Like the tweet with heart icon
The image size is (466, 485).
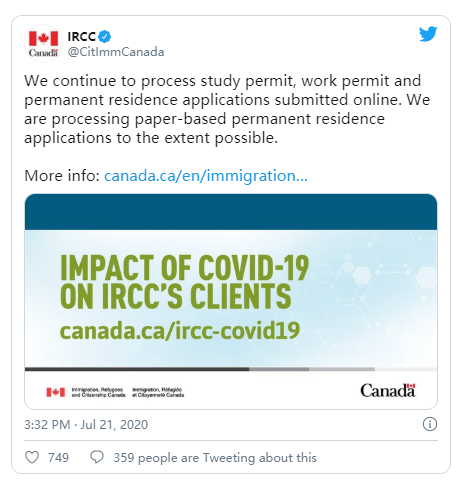pyautogui.click(x=32, y=457)
